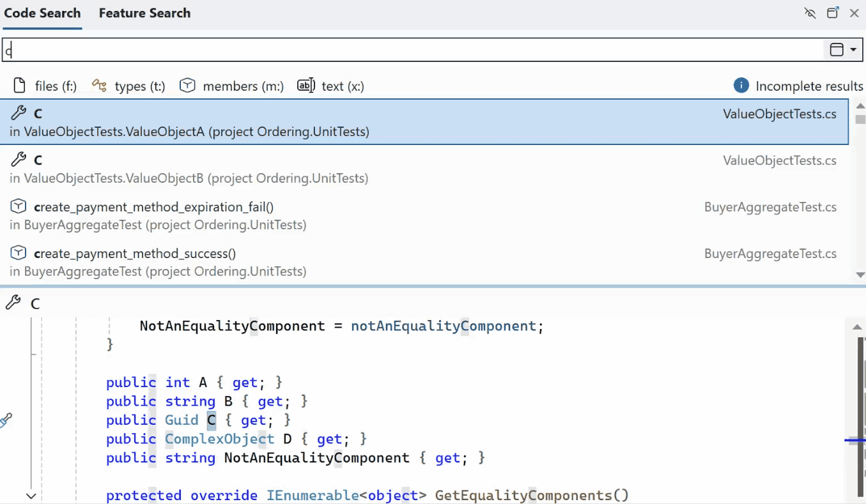The height and width of the screenshot is (504, 866).
Task: Click "public string NotAnEqualityComponent" property line
Action: (x=296, y=457)
